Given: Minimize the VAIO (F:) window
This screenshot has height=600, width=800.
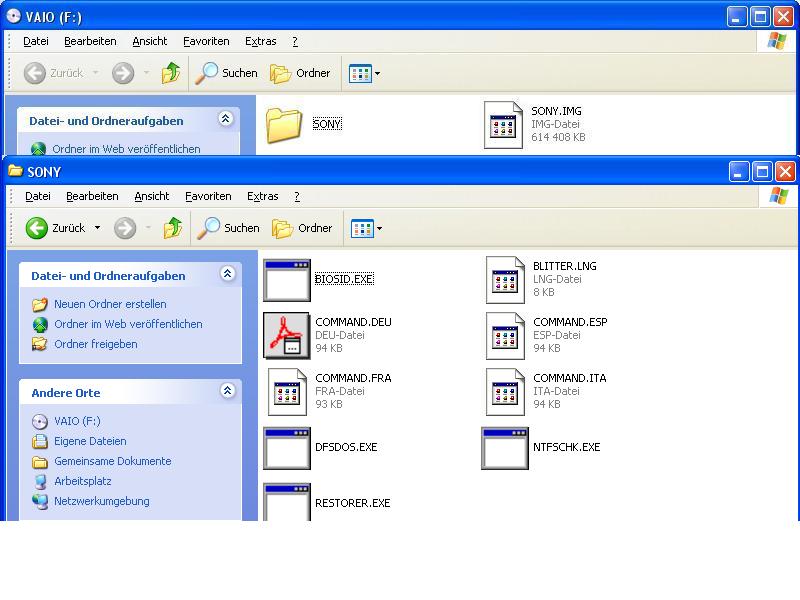Looking at the screenshot, I should pyautogui.click(x=736, y=17).
